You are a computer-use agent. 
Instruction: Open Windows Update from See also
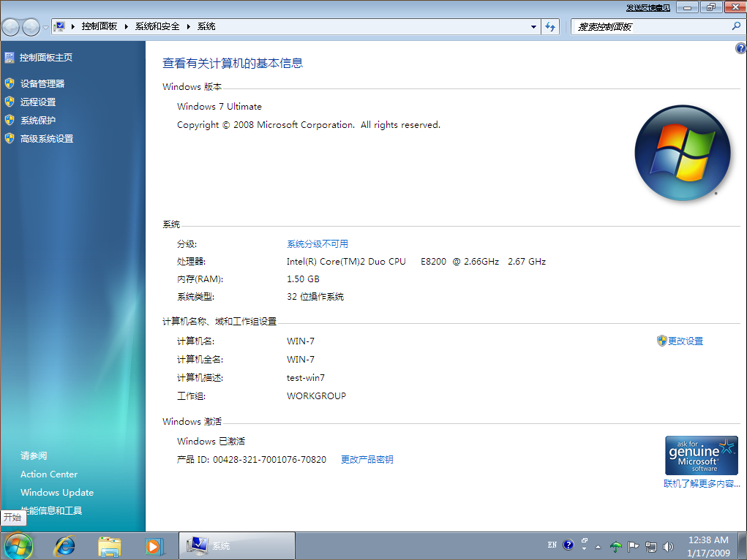click(x=57, y=493)
